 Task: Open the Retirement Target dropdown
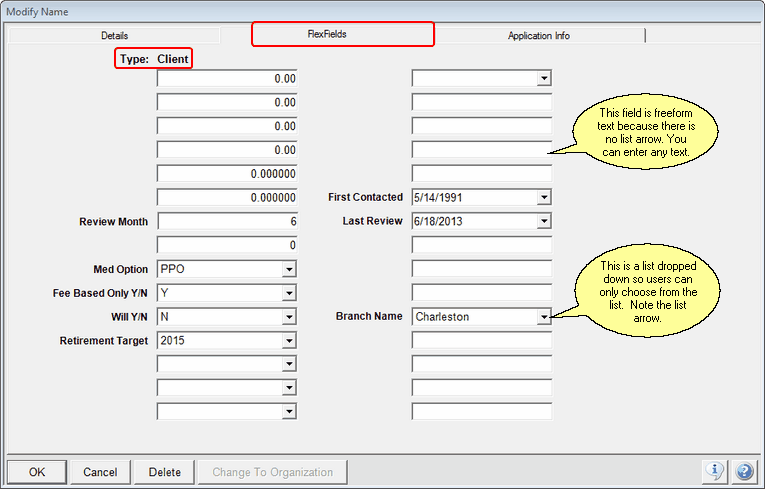[x=288, y=341]
